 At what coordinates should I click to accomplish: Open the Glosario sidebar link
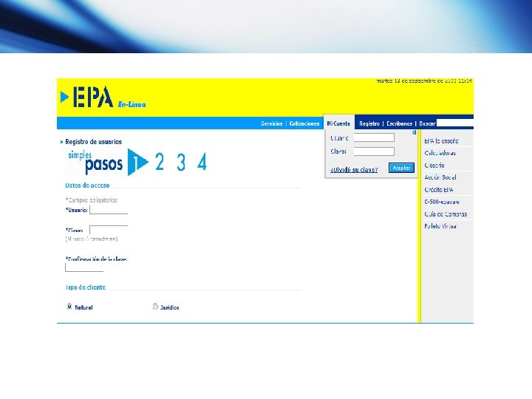point(434,166)
